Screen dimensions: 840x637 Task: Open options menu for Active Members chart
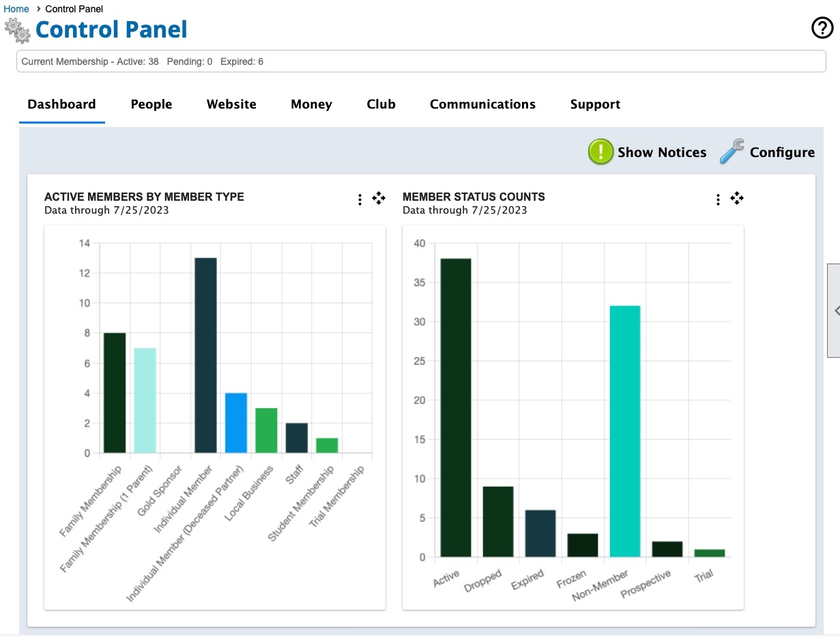pyautogui.click(x=360, y=199)
